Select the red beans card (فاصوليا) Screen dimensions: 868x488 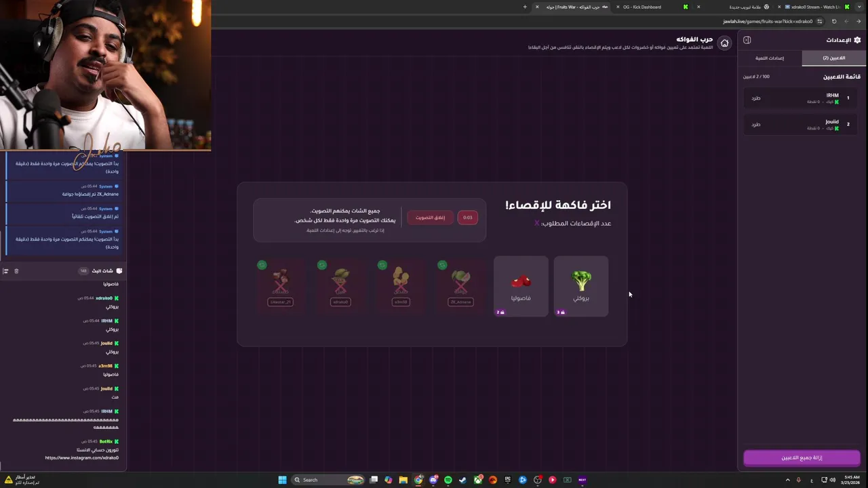[521, 286]
